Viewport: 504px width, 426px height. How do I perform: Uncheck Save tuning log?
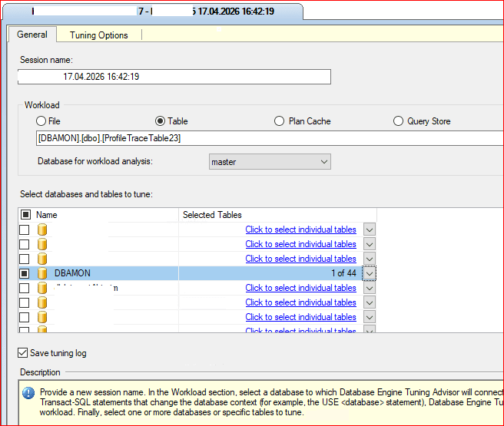point(23,353)
